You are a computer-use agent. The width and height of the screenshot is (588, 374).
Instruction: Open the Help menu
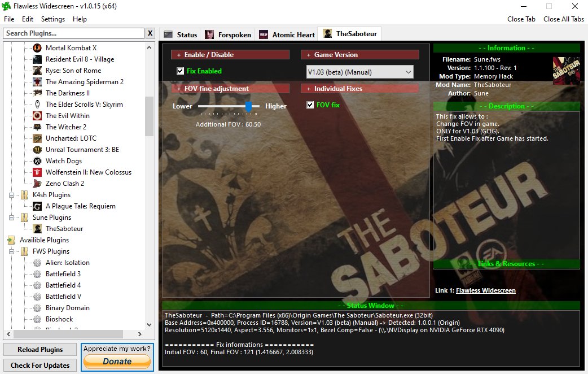tap(80, 19)
